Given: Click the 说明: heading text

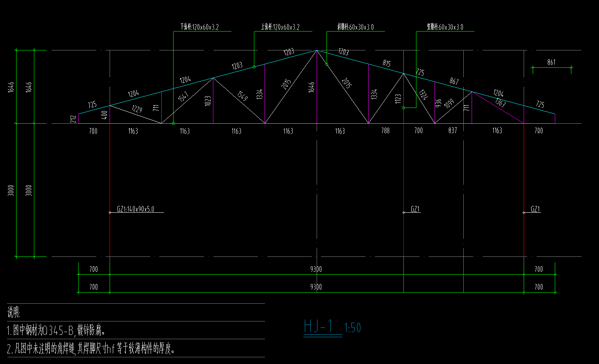Looking at the screenshot, I should point(14,313).
